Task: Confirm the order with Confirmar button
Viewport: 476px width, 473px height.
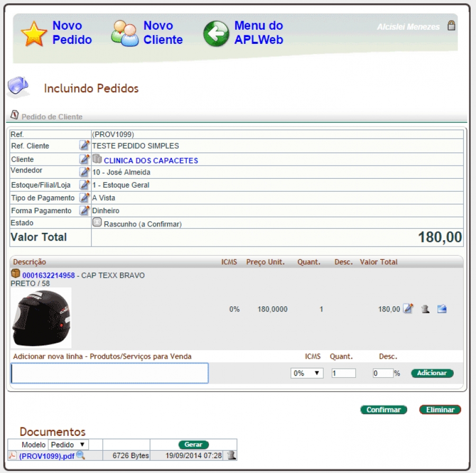Action: pyautogui.click(x=383, y=410)
